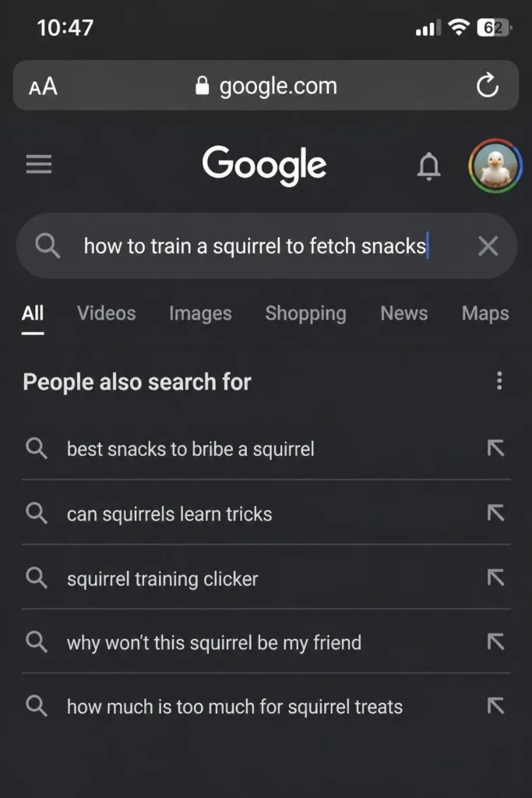Image resolution: width=532 pixels, height=798 pixels.
Task: Open three-dot options beside People also search for
Action: tap(499, 380)
